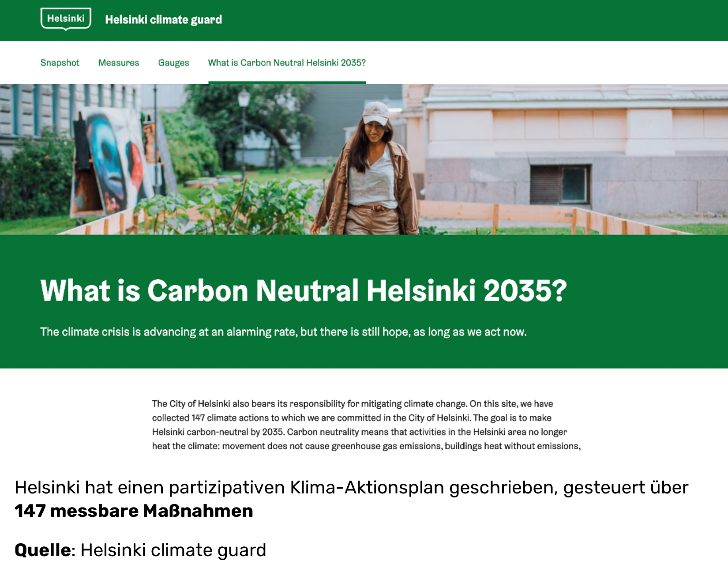Click the Helsinki logo badge
This screenshot has width=728, height=572.
tap(66, 19)
